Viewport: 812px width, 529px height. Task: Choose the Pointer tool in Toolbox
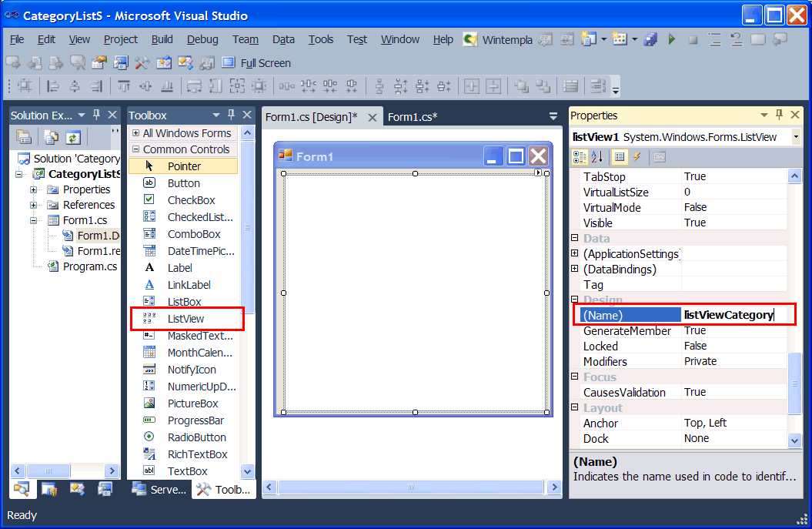[183, 166]
